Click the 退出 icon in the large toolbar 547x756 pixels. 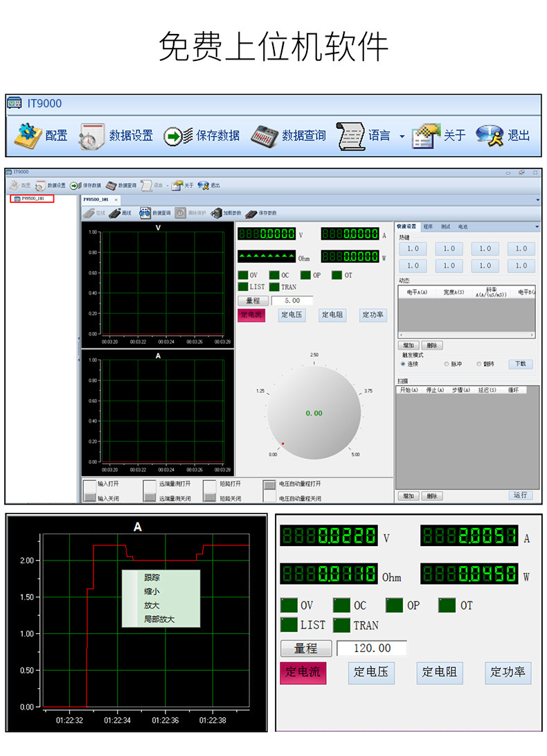[490, 136]
